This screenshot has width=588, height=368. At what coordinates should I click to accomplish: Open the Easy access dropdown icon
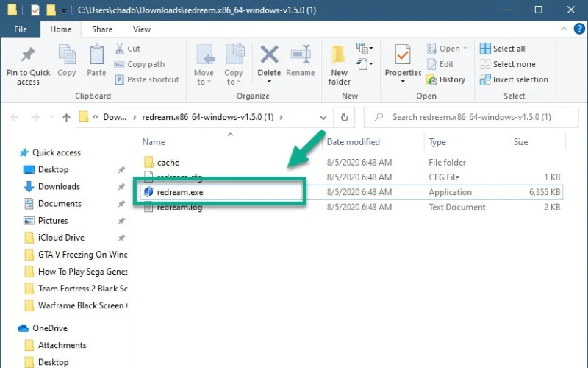[365, 64]
